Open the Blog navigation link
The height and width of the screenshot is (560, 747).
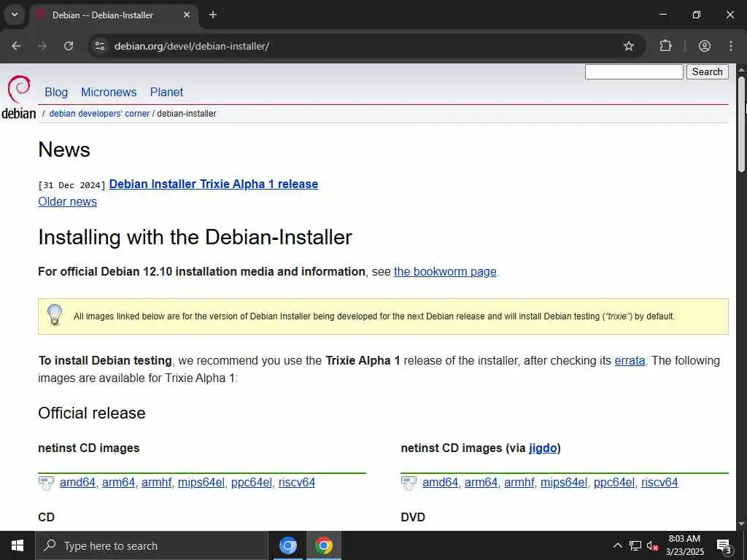pyautogui.click(x=56, y=93)
